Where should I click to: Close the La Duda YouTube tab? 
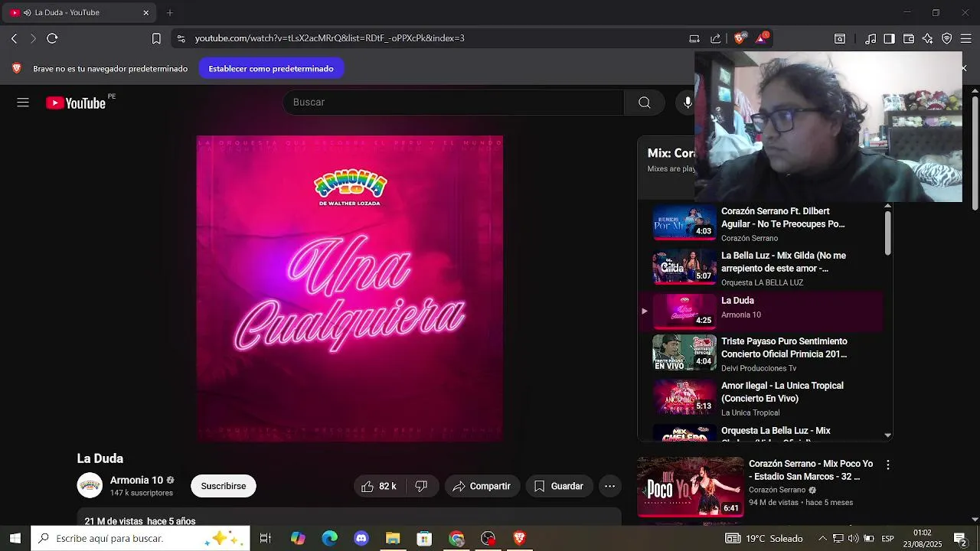[x=146, y=13]
